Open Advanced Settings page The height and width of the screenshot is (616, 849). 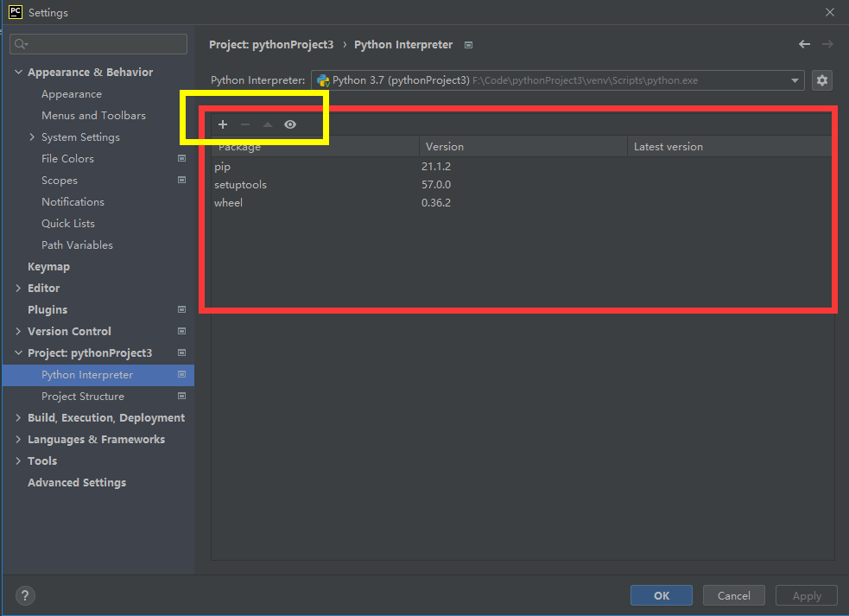77,483
